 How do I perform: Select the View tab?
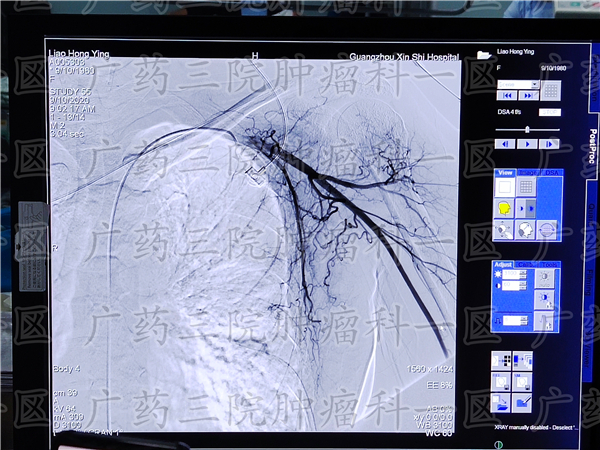pos(505,173)
